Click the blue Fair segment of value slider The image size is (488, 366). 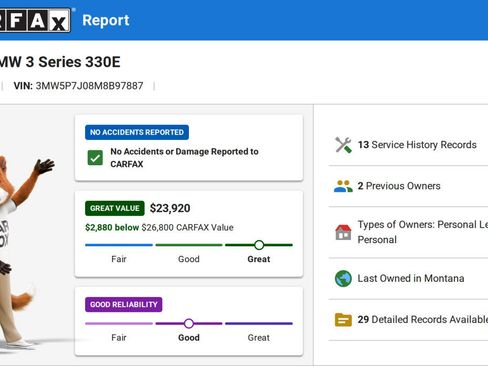pos(119,245)
